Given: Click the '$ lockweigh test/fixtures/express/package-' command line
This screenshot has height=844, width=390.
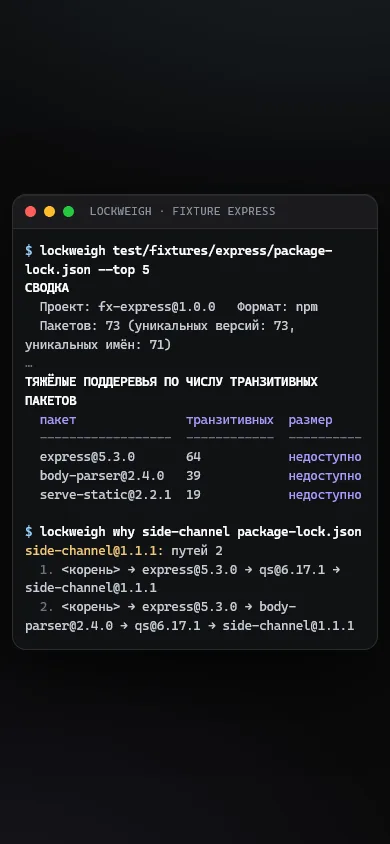Looking at the screenshot, I should (x=179, y=251).
